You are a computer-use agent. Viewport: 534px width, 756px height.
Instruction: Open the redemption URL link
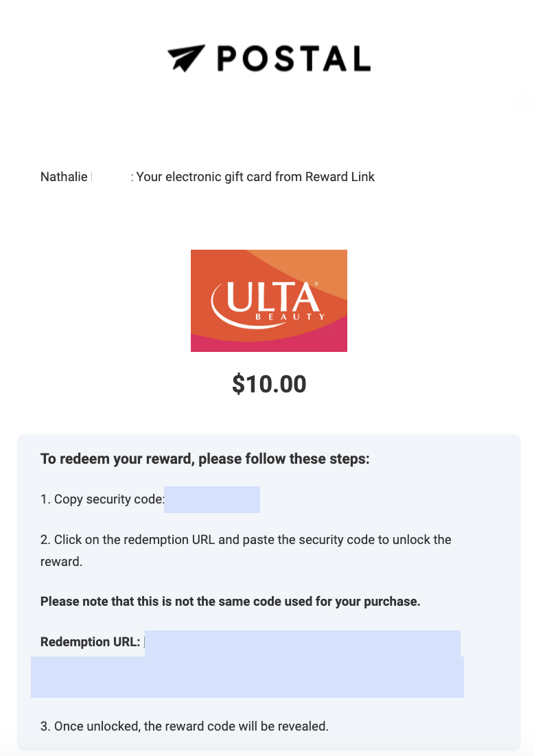pos(302,643)
